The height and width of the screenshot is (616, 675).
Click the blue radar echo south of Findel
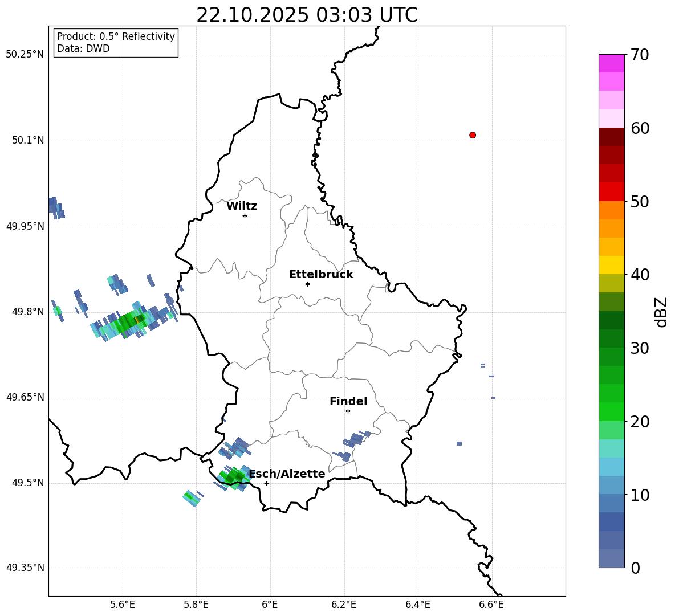pyautogui.click(x=352, y=446)
